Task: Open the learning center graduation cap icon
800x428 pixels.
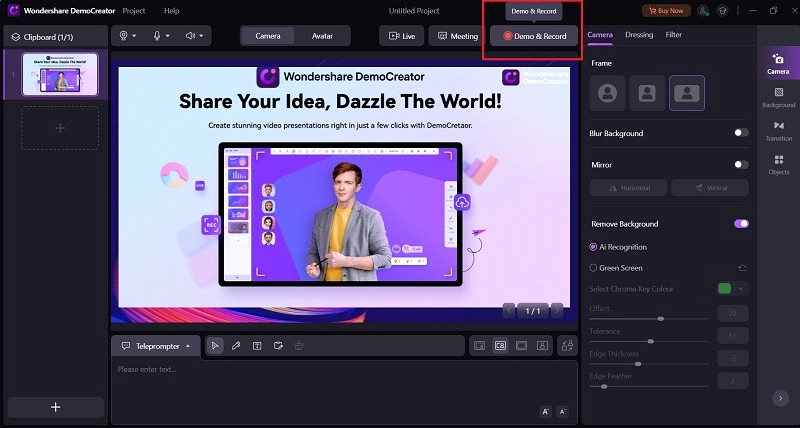Action: point(722,11)
